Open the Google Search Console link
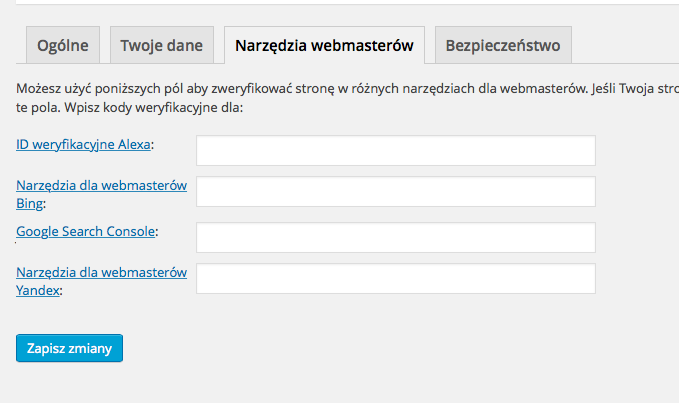Screen dimensions: 679x403 [85, 231]
